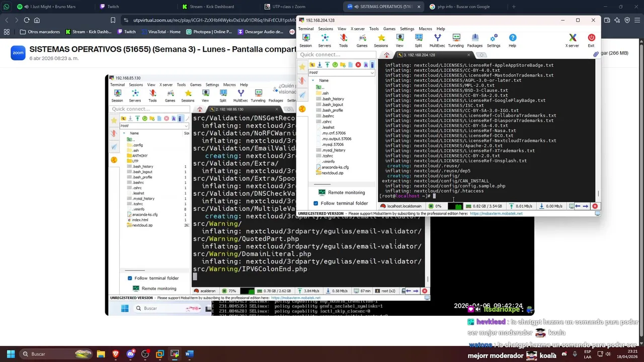Select .mysql_history in front file list
This screenshot has width=644, height=362.
point(331,150)
